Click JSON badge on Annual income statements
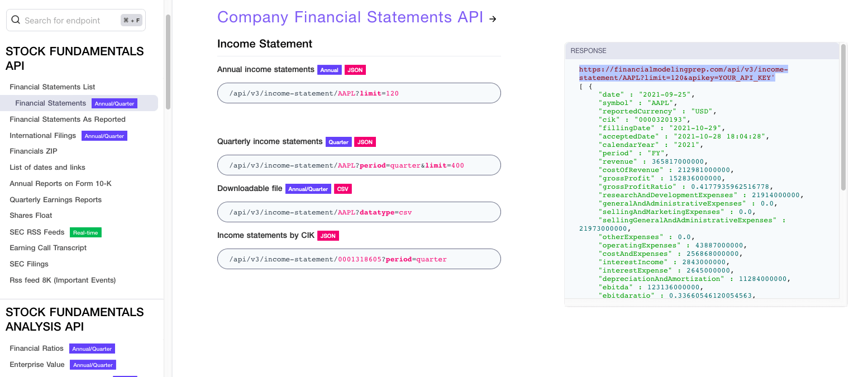The image size is (868, 377). tap(355, 70)
